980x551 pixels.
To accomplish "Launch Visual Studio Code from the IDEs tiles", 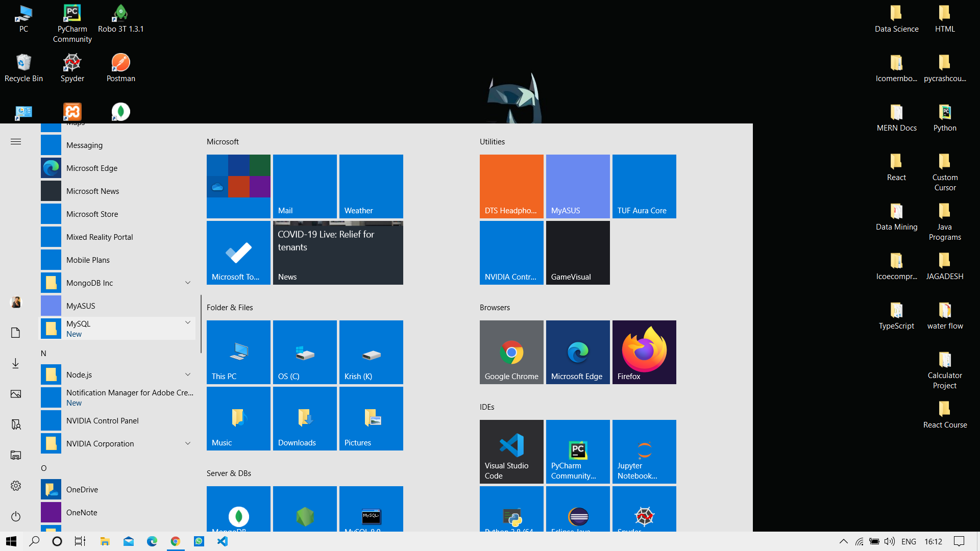I will coord(511,452).
